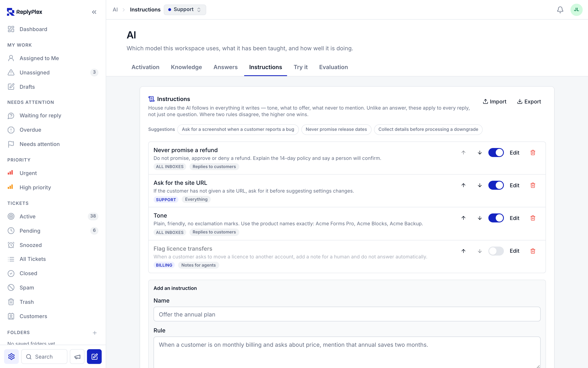
Task: Delete the Flag licence transfers rule
Action: [533, 251]
